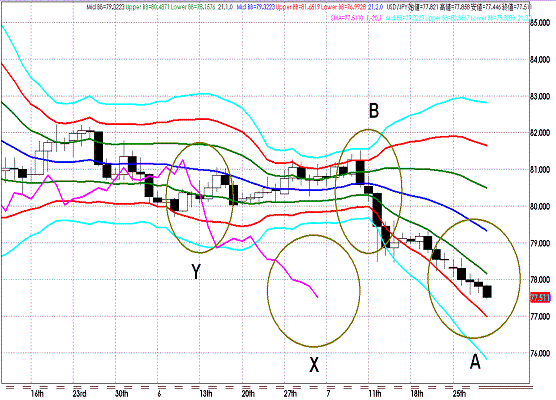The width and height of the screenshot is (556, 400).
Task: Click the 77,000 price axis label
Action: [x=540, y=316]
